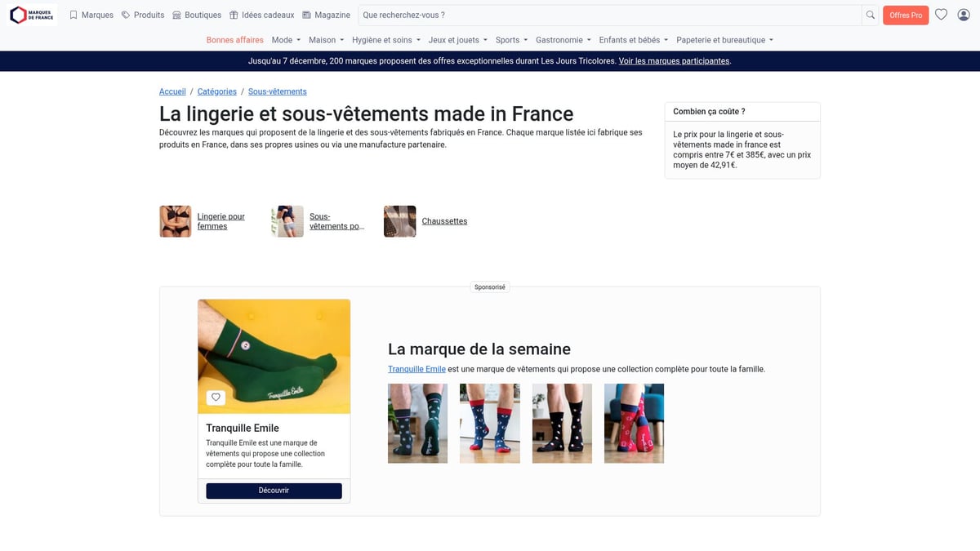Click the Marques de France logo
The width and height of the screenshot is (980, 551).
tap(31, 15)
